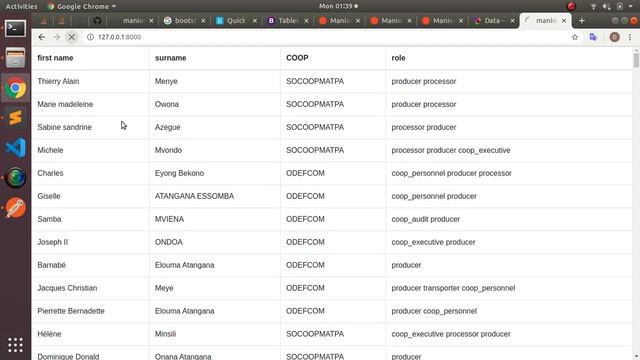Open a new browser tab
The height and width of the screenshot is (360, 640).
[x=582, y=20]
